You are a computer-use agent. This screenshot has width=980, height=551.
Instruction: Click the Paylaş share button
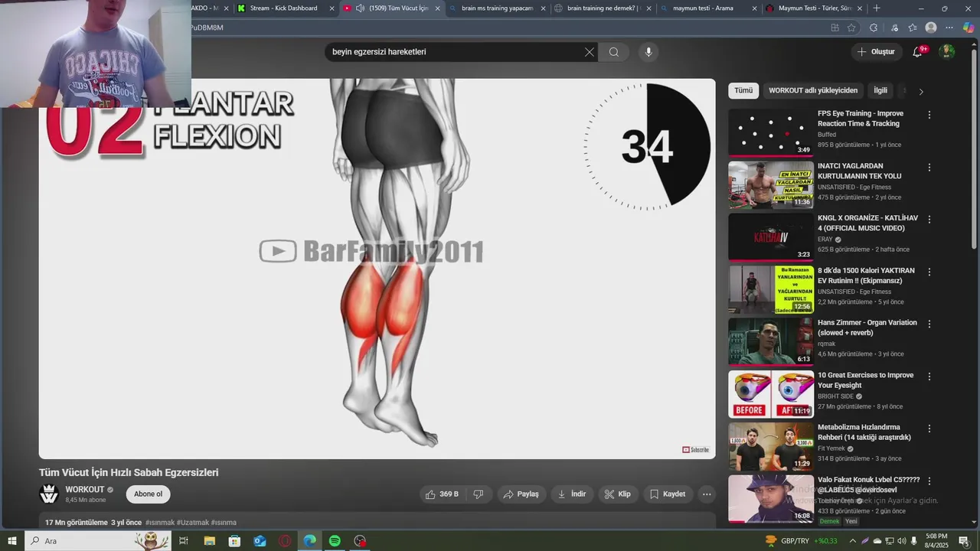(521, 494)
